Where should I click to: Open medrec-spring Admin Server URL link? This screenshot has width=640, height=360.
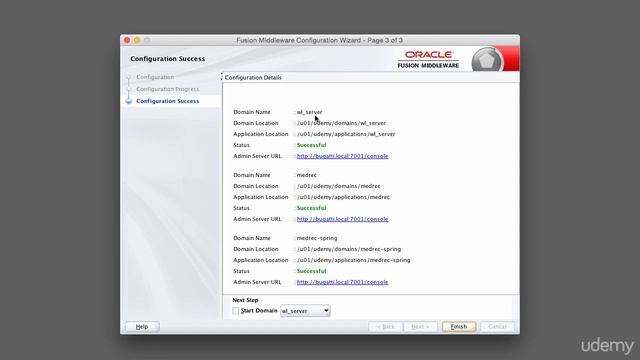pyautogui.click(x=342, y=282)
